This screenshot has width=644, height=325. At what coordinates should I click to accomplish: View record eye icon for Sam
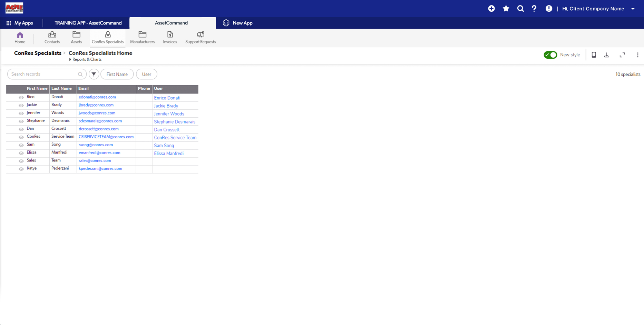[21, 145]
